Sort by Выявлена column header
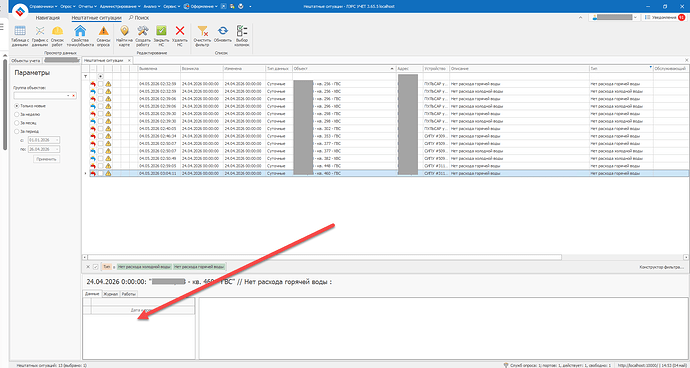Image resolution: width=690 pixels, height=368 pixels. tap(158, 69)
